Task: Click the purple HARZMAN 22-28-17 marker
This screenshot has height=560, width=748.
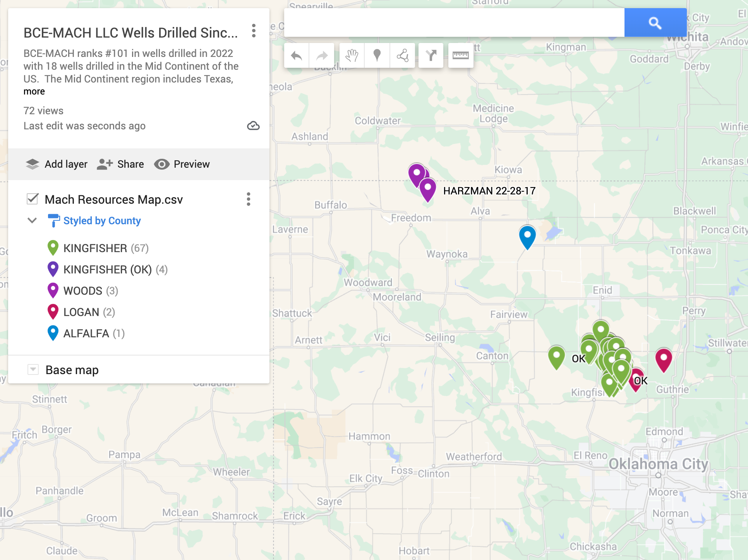Action: (428, 190)
